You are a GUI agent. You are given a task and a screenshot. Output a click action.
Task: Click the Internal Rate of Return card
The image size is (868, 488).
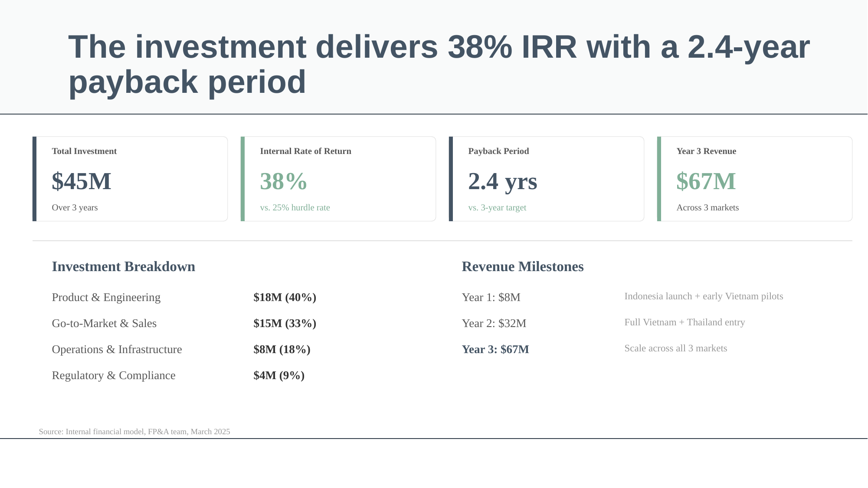tap(338, 179)
